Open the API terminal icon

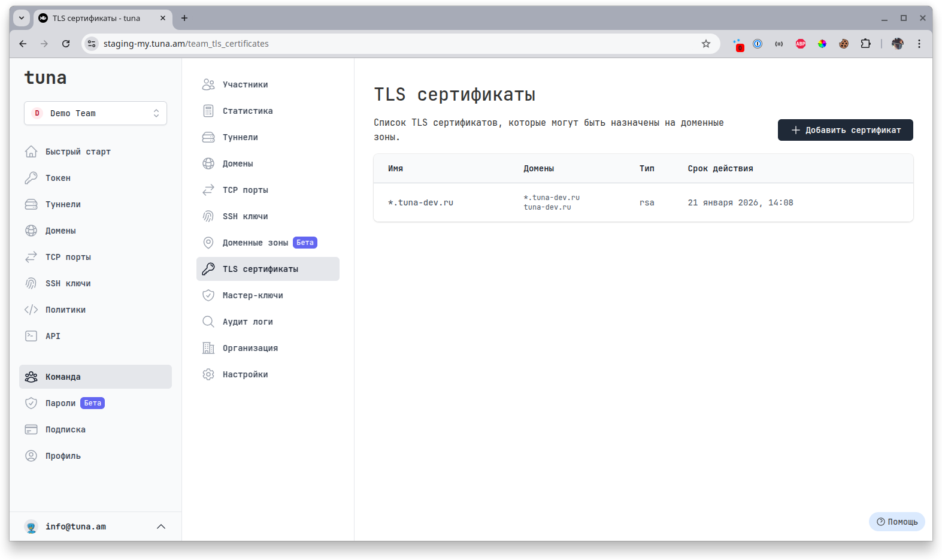coord(31,336)
